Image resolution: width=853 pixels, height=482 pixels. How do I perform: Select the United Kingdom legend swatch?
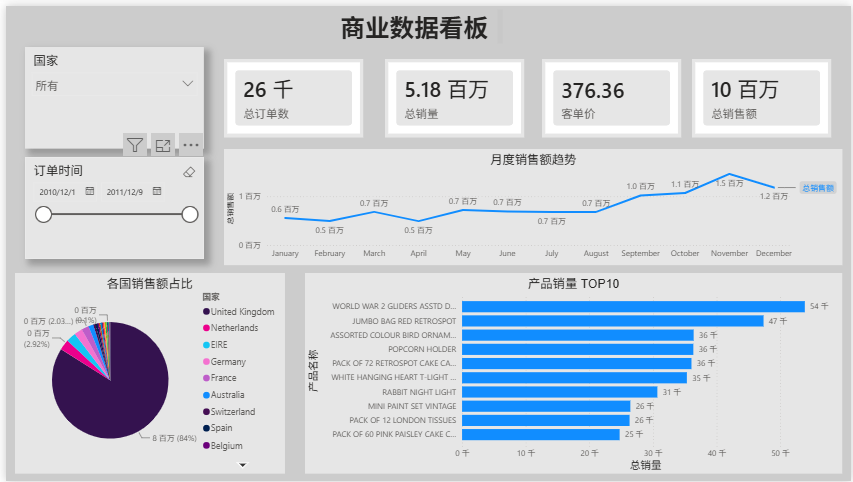click(x=206, y=312)
